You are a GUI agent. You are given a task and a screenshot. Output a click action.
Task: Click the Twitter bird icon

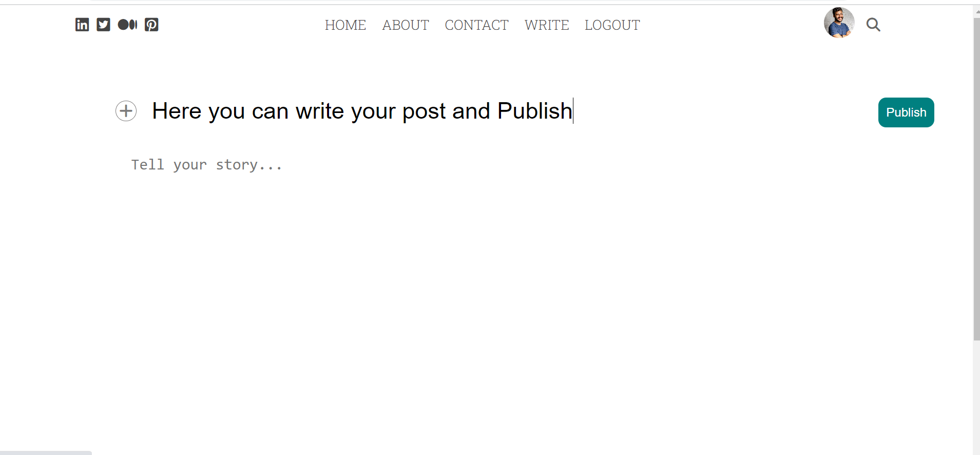(104, 24)
